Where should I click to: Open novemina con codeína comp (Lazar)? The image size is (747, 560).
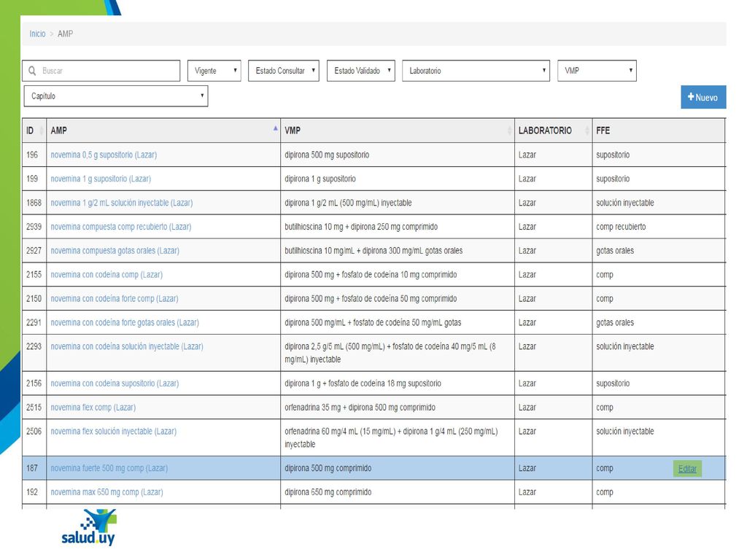click(x=107, y=275)
